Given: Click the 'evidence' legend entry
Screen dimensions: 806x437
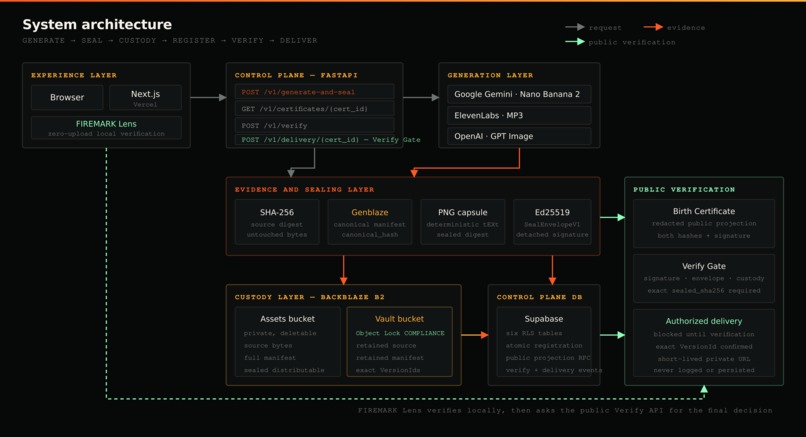Looking at the screenshot, I should (674, 27).
